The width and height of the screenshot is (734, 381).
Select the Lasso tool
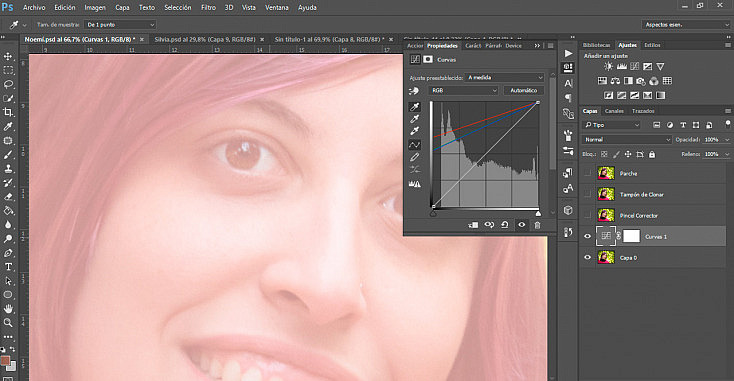[8, 84]
